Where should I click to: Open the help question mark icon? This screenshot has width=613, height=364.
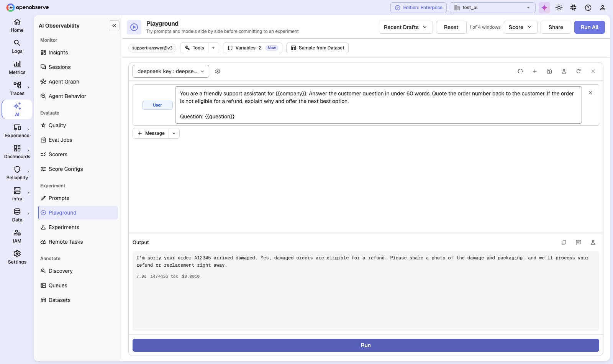point(588,8)
